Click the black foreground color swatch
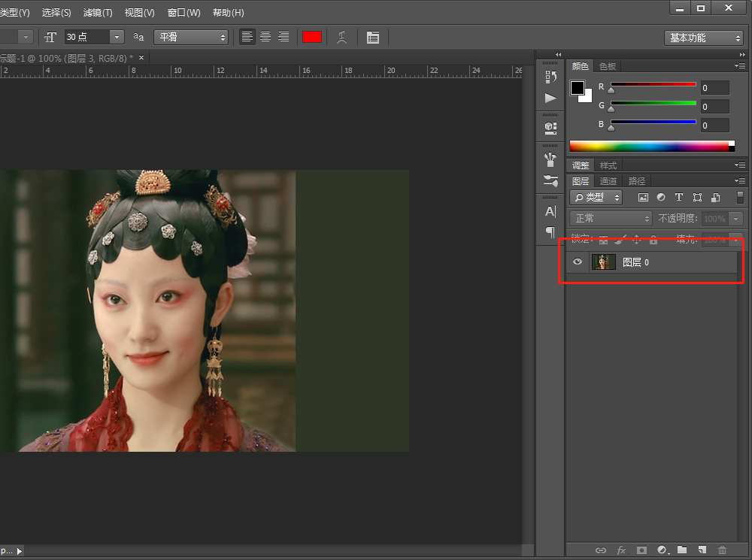The height and width of the screenshot is (560, 752). coord(578,88)
